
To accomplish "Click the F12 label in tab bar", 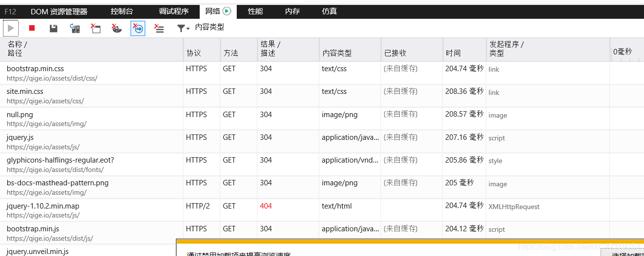I will pyautogui.click(x=10, y=11).
